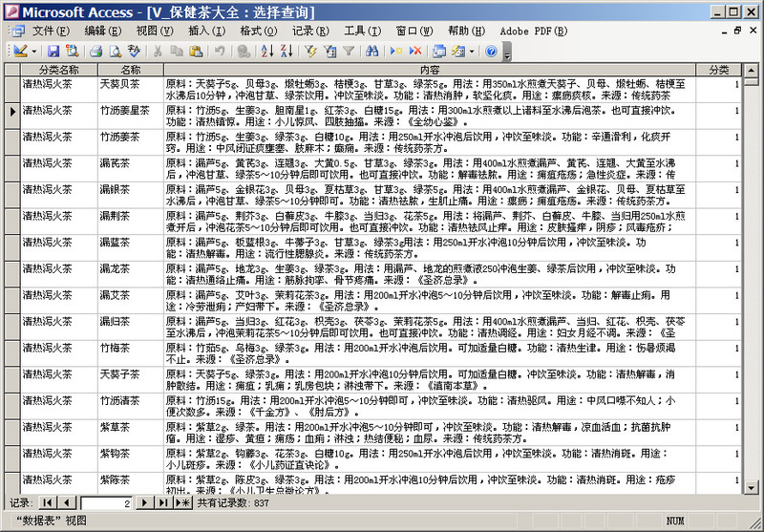The width and height of the screenshot is (764, 532).
Task: Open Microsoft Access Help question mark icon
Action: pyautogui.click(x=491, y=51)
